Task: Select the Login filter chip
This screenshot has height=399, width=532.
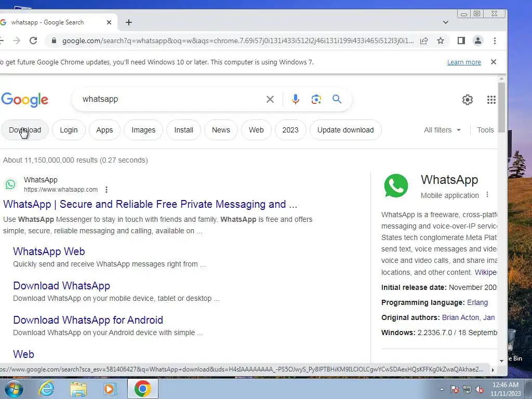Action: (x=69, y=130)
